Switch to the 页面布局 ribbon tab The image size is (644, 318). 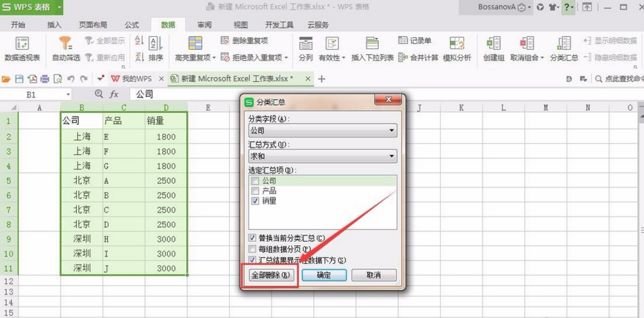(93, 25)
